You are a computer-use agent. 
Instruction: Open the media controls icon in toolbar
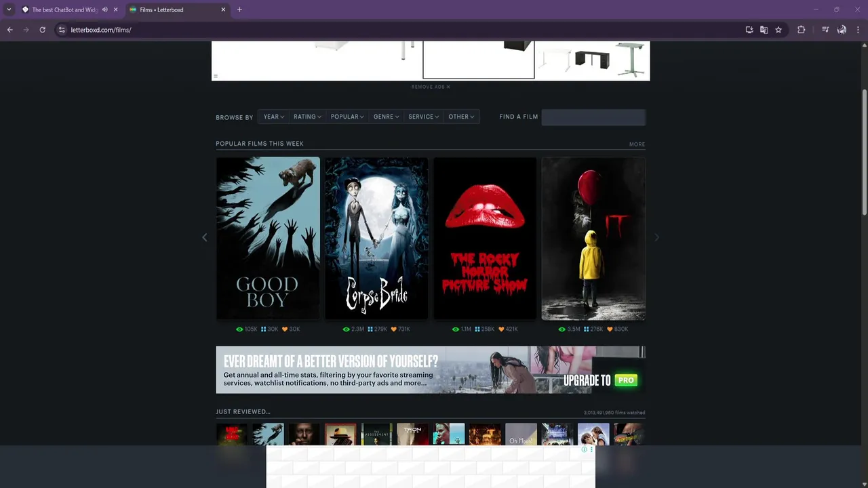click(825, 30)
